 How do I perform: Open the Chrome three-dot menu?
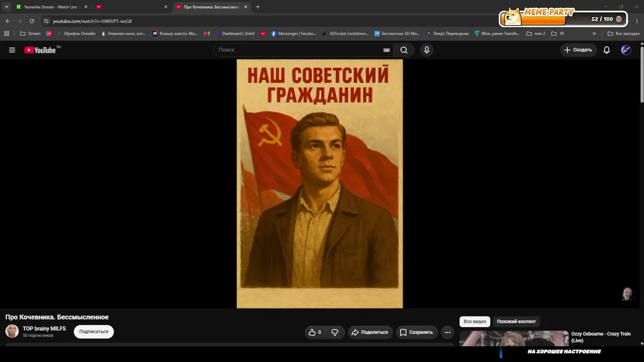pyautogui.click(x=636, y=21)
